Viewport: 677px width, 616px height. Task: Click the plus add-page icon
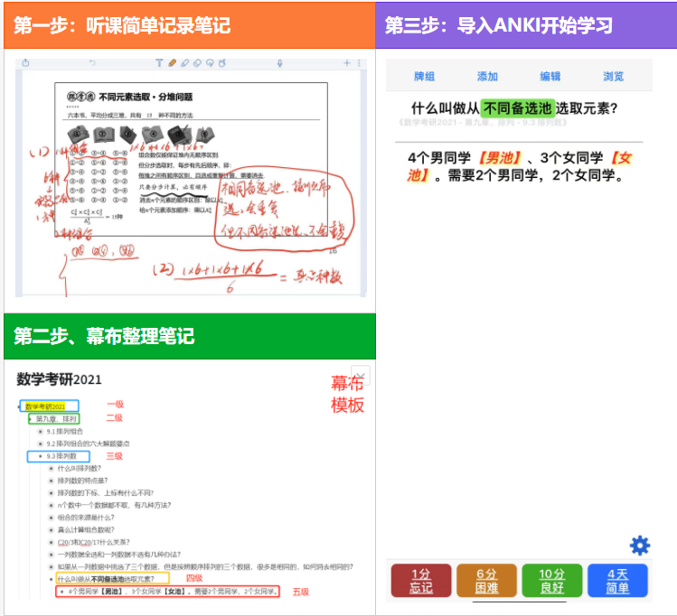(347, 63)
